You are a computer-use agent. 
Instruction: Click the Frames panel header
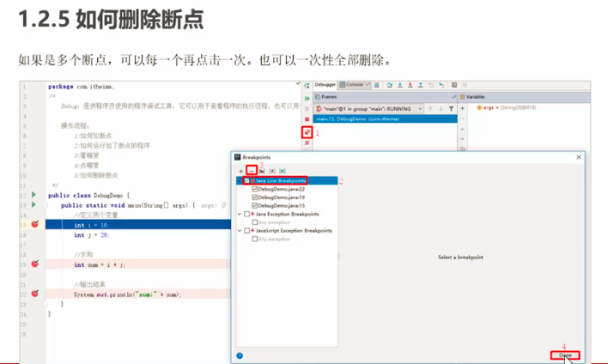click(385, 97)
